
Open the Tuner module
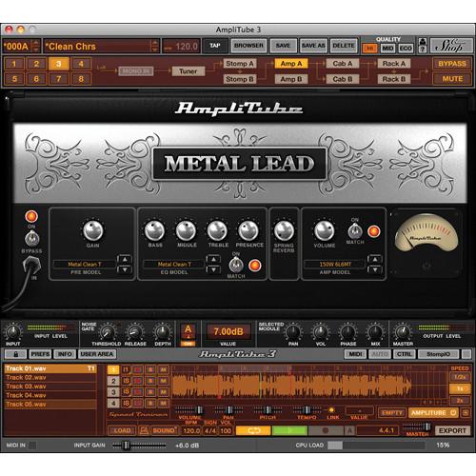click(188, 71)
